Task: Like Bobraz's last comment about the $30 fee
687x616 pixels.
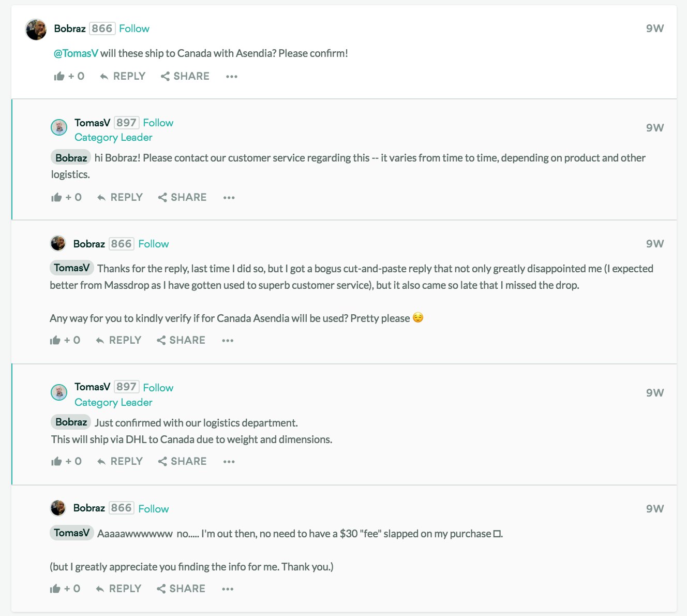Action: [55, 589]
